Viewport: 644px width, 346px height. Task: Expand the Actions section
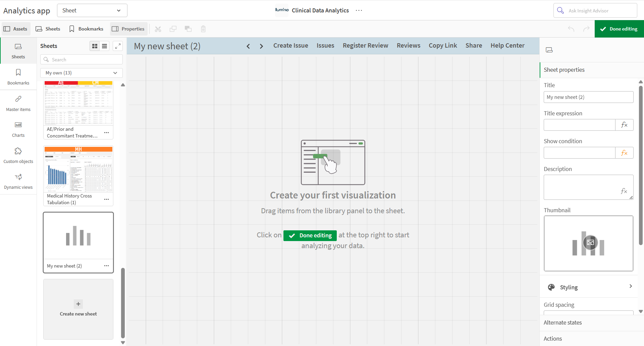tap(592, 339)
